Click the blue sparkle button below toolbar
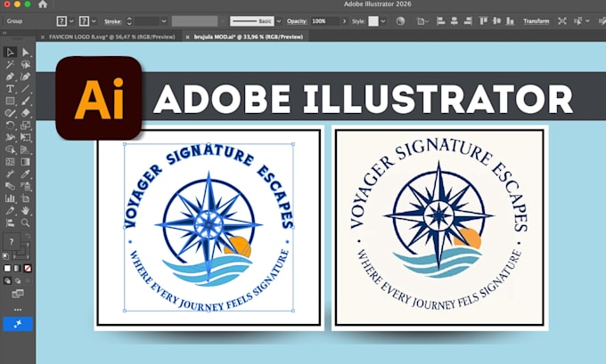This screenshot has width=606, height=364. [x=18, y=324]
